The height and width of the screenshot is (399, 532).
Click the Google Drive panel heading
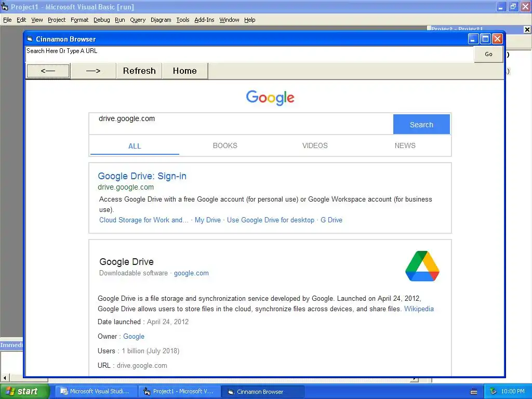coord(127,262)
